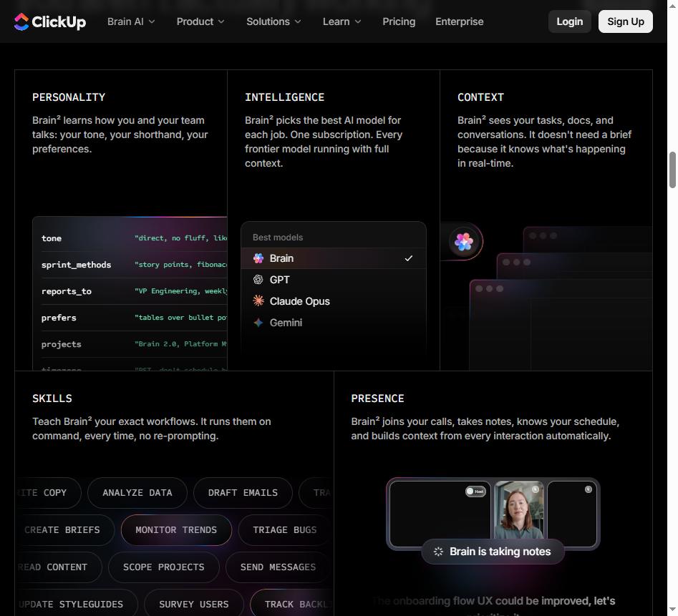
Task: Click the Sign Up button
Action: [625, 21]
